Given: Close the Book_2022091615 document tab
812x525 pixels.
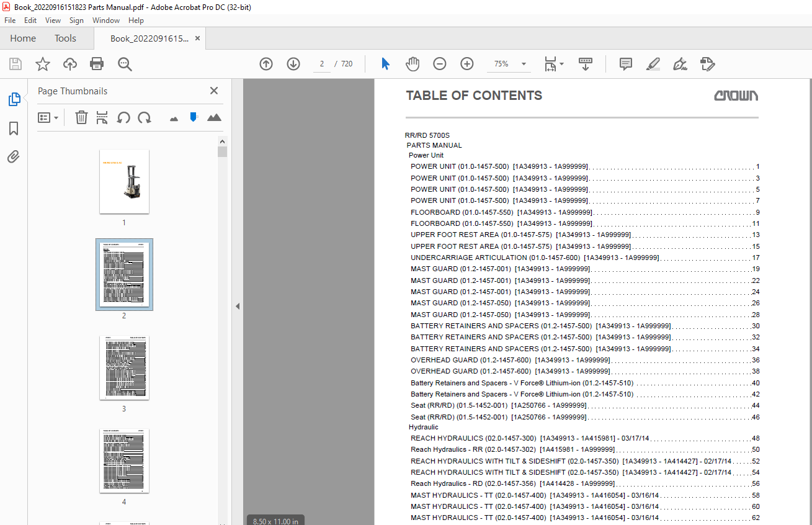Looking at the screenshot, I should tap(197, 38).
